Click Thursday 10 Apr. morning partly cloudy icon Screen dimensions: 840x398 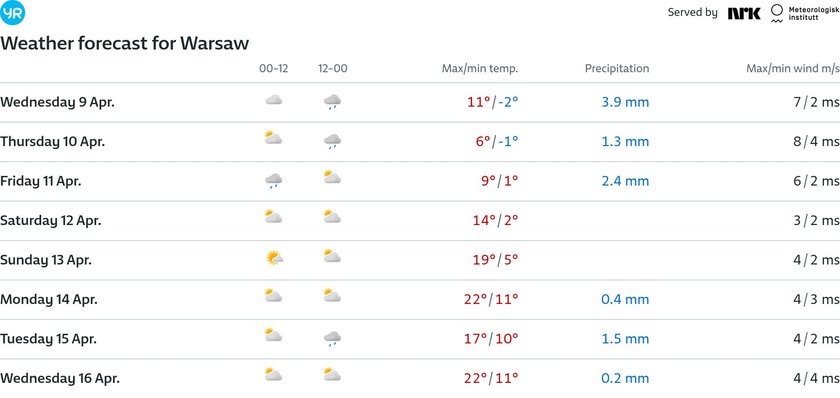(273, 139)
